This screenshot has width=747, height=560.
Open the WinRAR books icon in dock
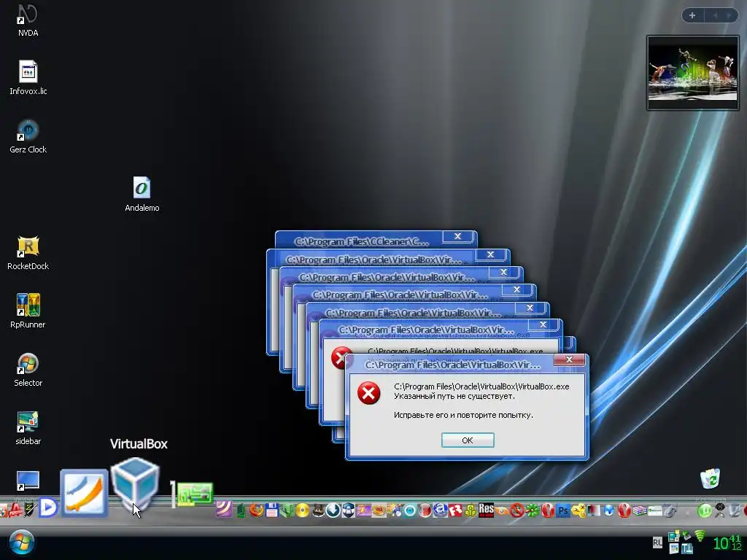click(x=639, y=510)
